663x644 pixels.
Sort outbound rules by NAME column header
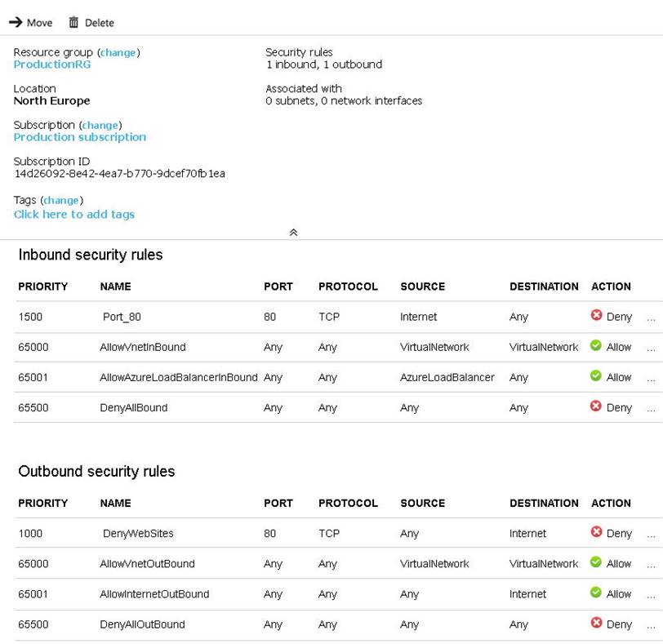click(x=115, y=503)
